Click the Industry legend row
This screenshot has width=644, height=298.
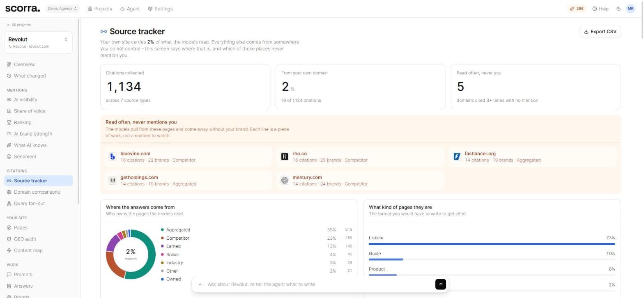[257, 263]
